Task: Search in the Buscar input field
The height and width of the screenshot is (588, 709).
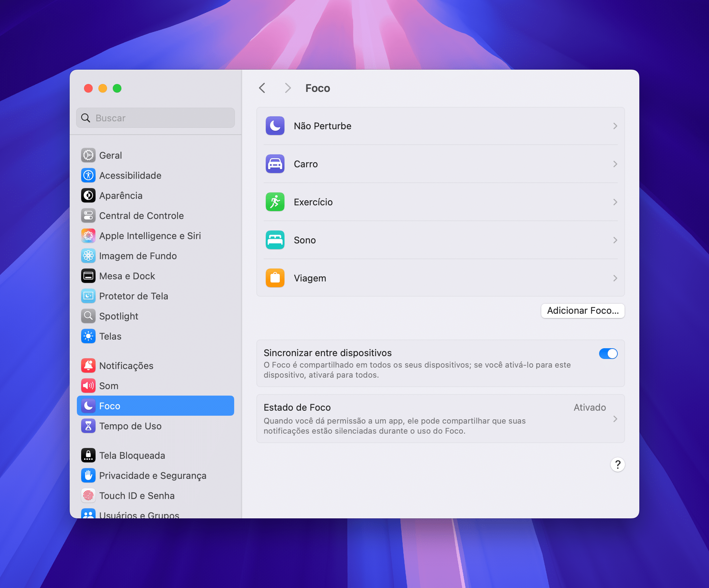Action: click(x=156, y=118)
